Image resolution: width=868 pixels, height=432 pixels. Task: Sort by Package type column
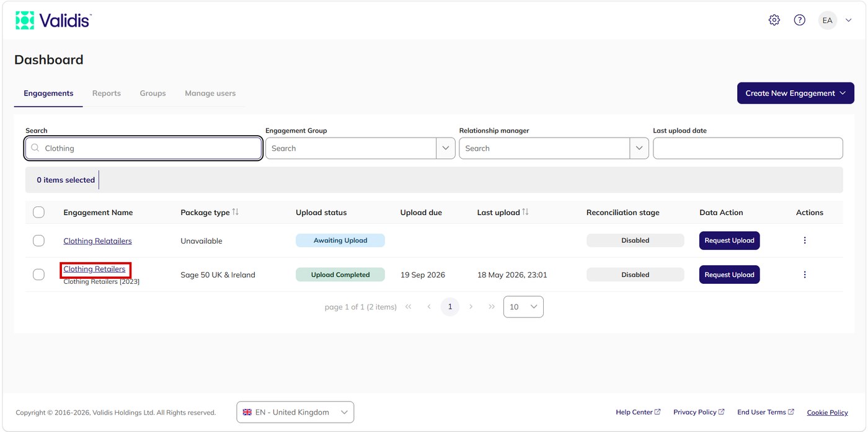tap(235, 212)
